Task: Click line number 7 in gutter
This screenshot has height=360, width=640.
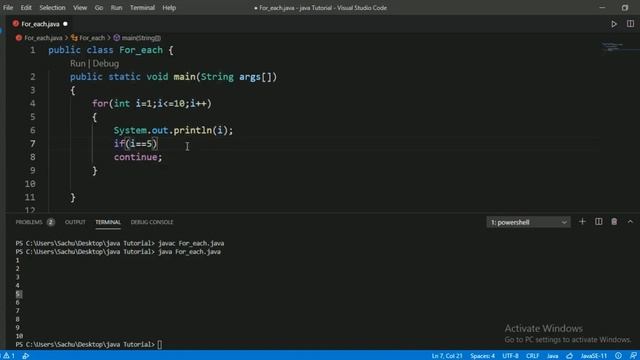Action: point(33,144)
